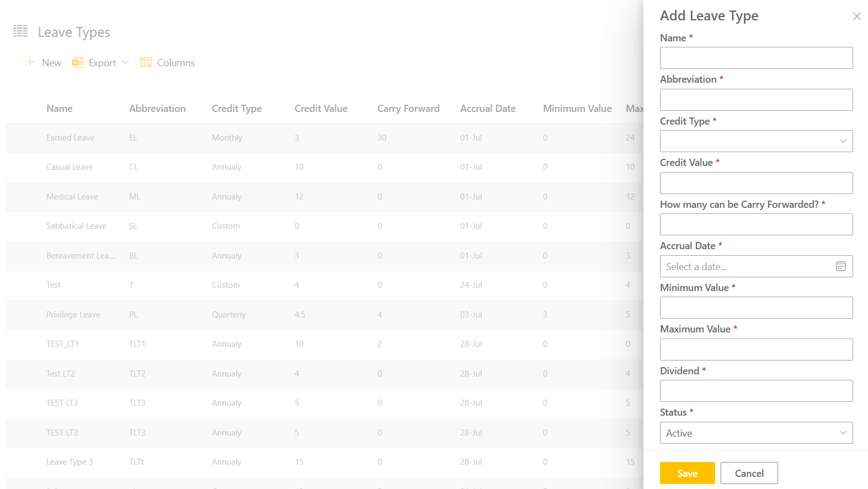868x489 pixels.
Task: Click the Dividend input field
Action: 756,391
